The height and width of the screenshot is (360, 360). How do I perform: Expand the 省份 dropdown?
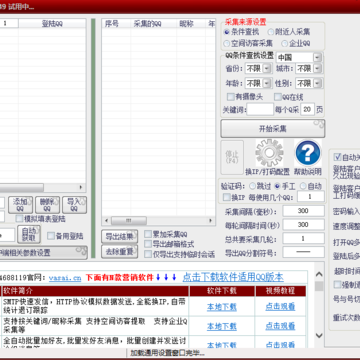[267, 69]
